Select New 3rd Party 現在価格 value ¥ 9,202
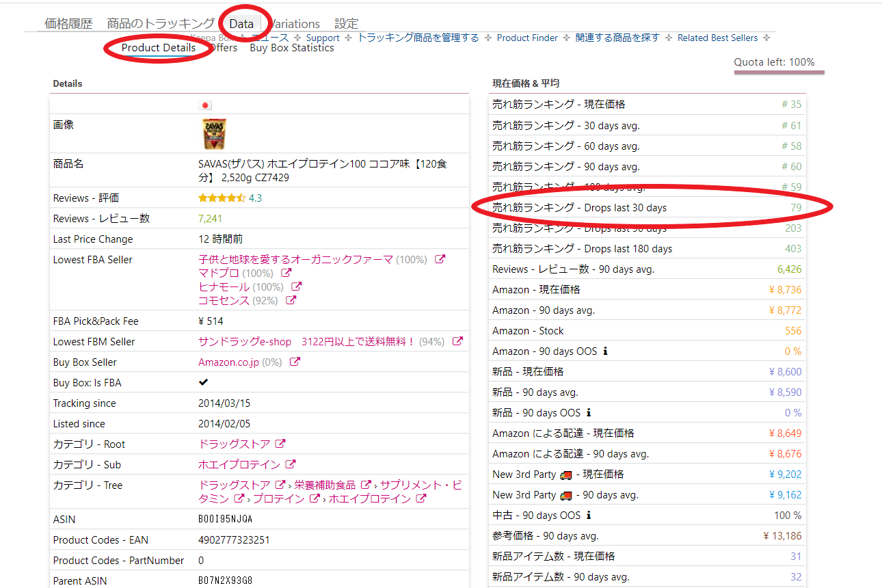This screenshot has height=588, width=882. pyautogui.click(x=785, y=474)
